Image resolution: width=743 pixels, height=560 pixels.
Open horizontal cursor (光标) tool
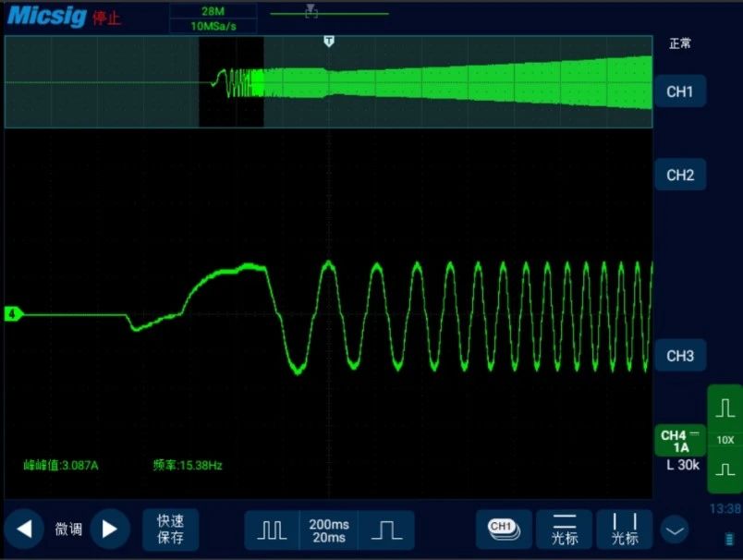point(565,530)
